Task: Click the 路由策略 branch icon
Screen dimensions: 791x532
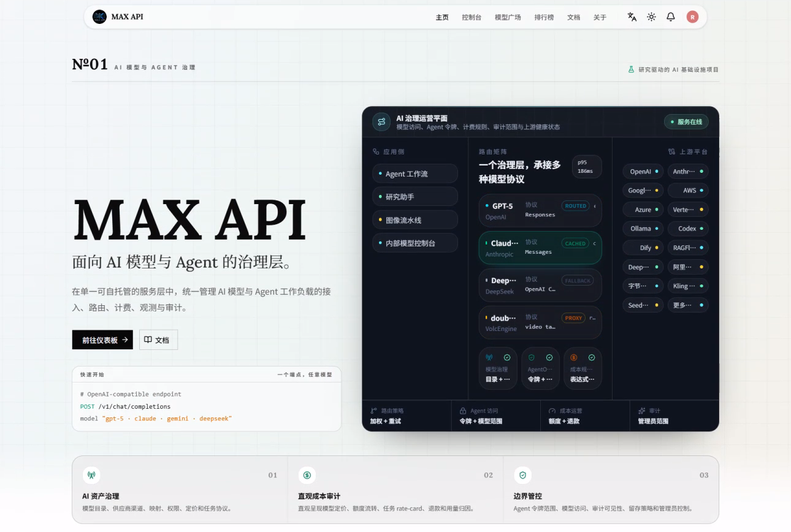Action: 373,411
